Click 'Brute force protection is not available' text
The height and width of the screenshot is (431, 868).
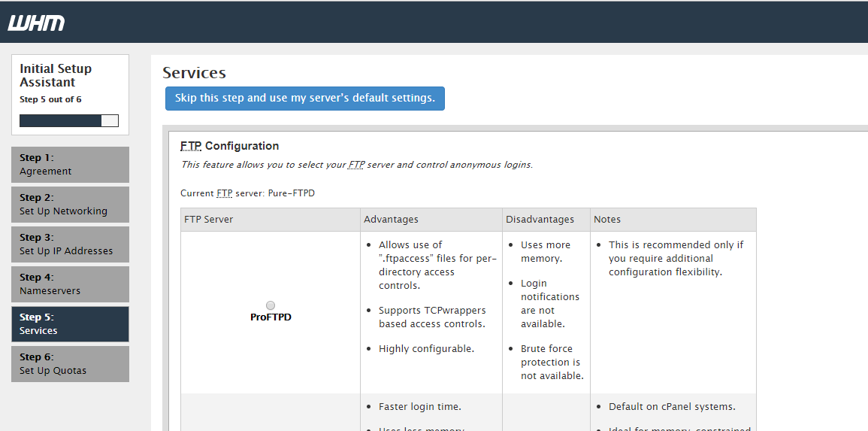click(x=552, y=363)
